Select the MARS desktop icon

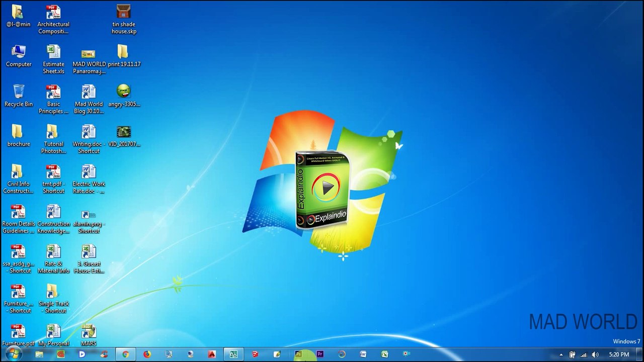(89, 335)
